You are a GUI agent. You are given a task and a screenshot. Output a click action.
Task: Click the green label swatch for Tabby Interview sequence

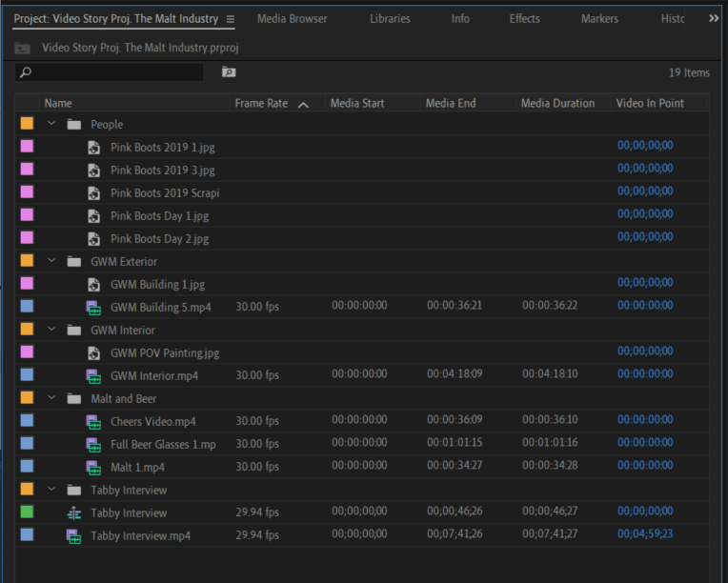[x=27, y=513]
